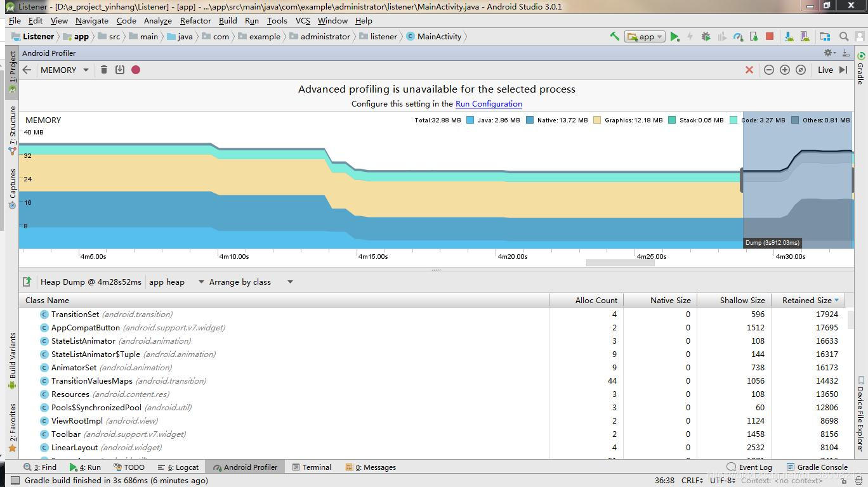Screen dimensions: 868x487
Task: Click the Run Configuration link
Action: coord(489,103)
